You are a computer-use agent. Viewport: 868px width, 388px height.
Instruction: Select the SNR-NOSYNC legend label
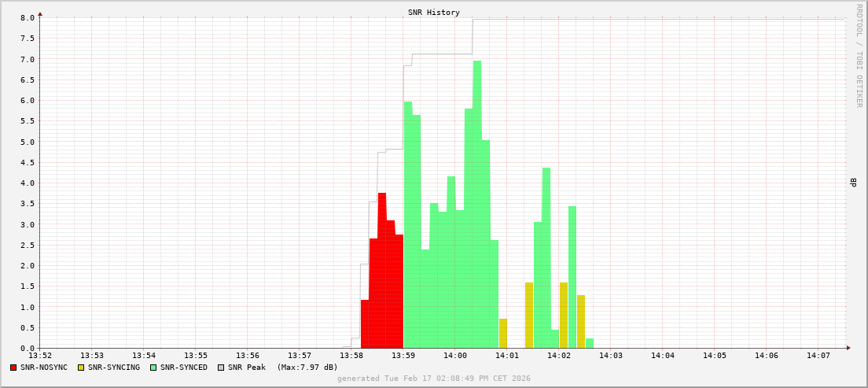coord(44,368)
